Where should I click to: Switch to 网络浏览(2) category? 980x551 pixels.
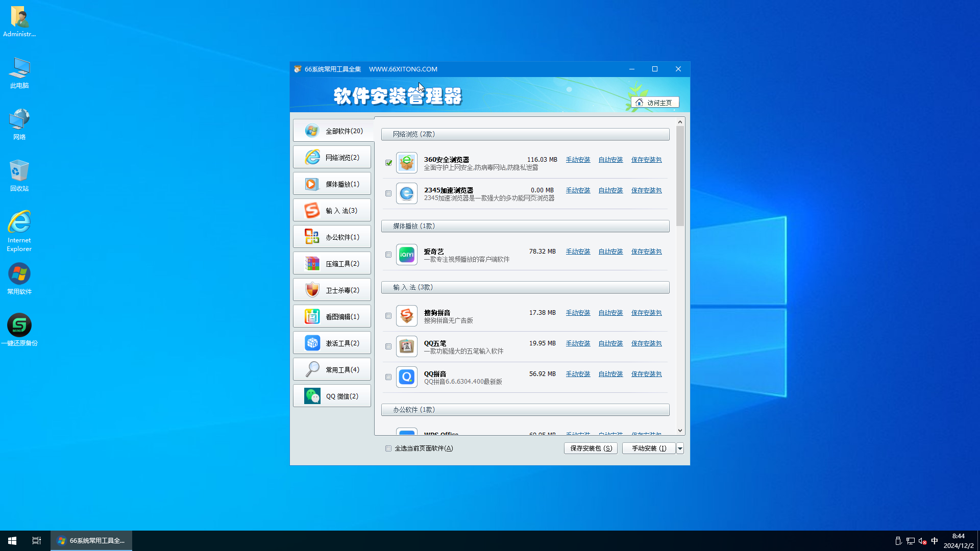coord(332,157)
